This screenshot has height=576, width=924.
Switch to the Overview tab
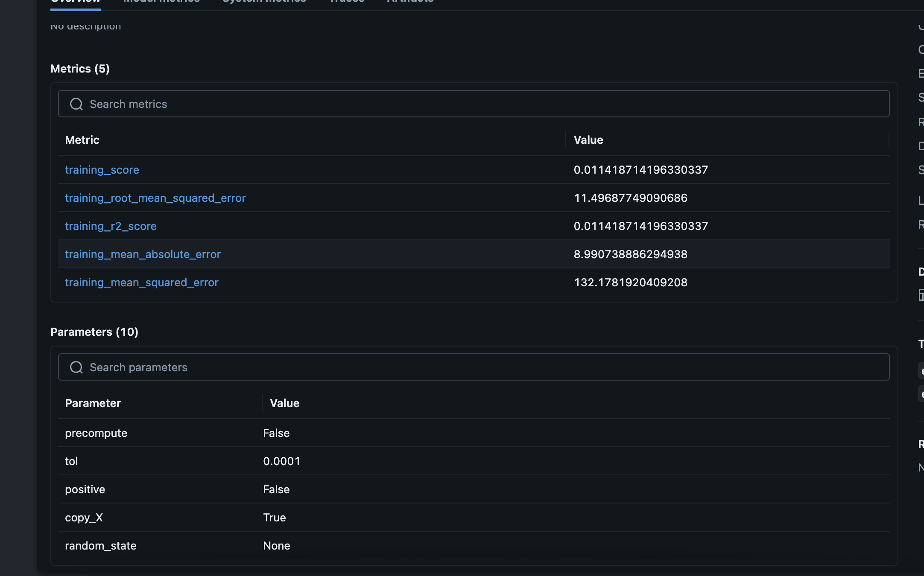point(75,2)
